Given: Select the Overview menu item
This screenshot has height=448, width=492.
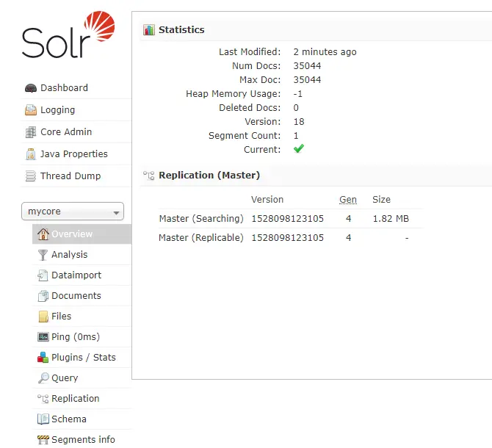Looking at the screenshot, I should point(82,234).
